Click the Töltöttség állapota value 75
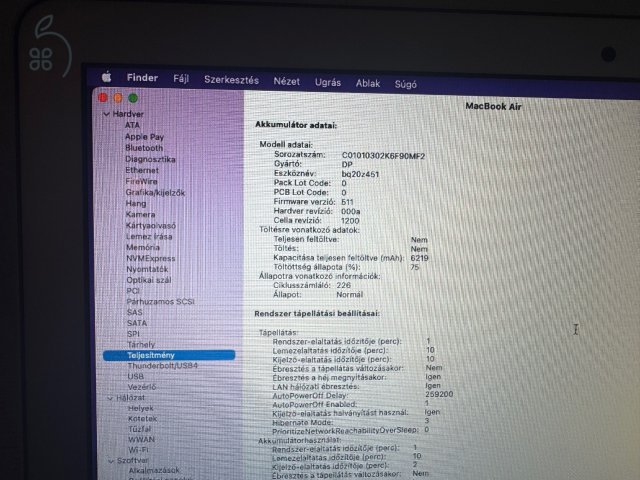Screen dimensions: 640x480 coord(415,267)
